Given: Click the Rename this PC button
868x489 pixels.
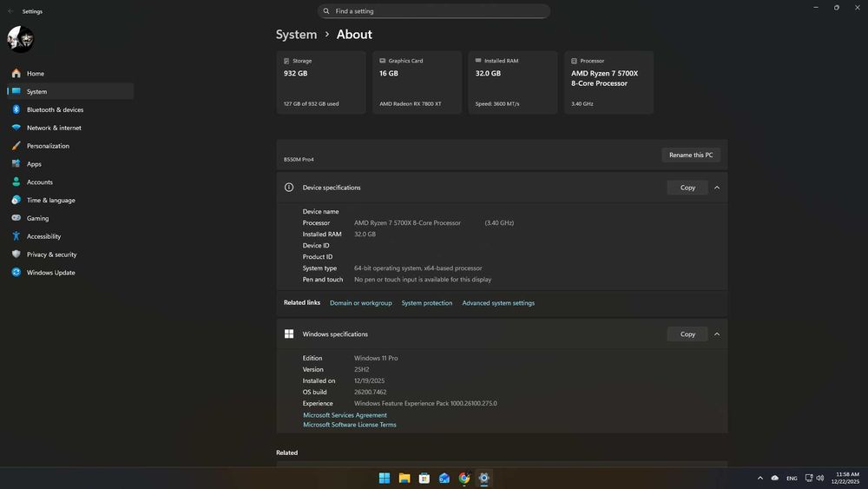Looking at the screenshot, I should (691, 155).
